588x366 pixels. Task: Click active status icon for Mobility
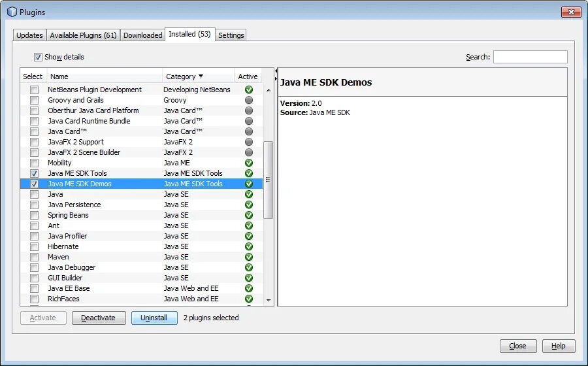coord(249,163)
